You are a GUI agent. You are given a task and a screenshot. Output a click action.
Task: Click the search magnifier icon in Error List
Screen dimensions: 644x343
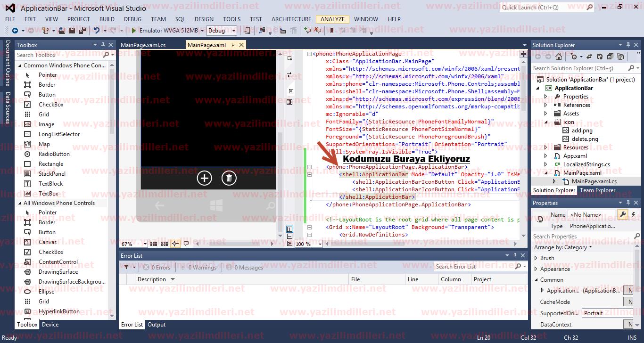518,267
